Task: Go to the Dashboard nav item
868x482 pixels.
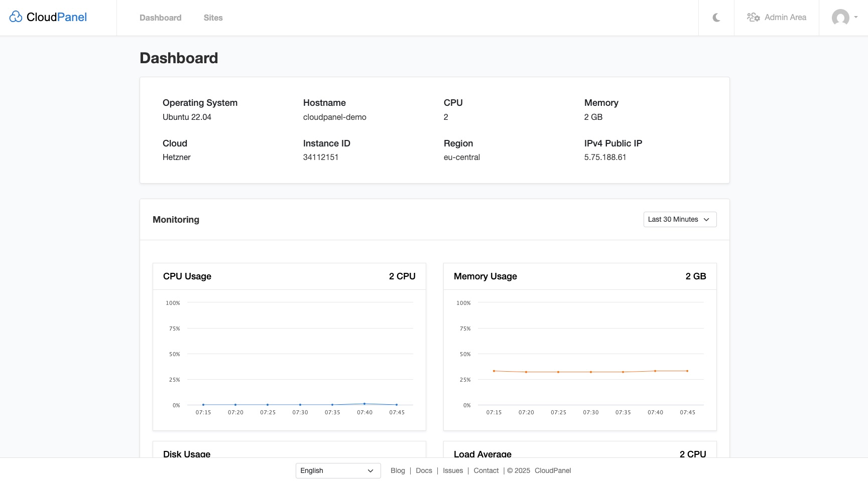Action: (160, 18)
